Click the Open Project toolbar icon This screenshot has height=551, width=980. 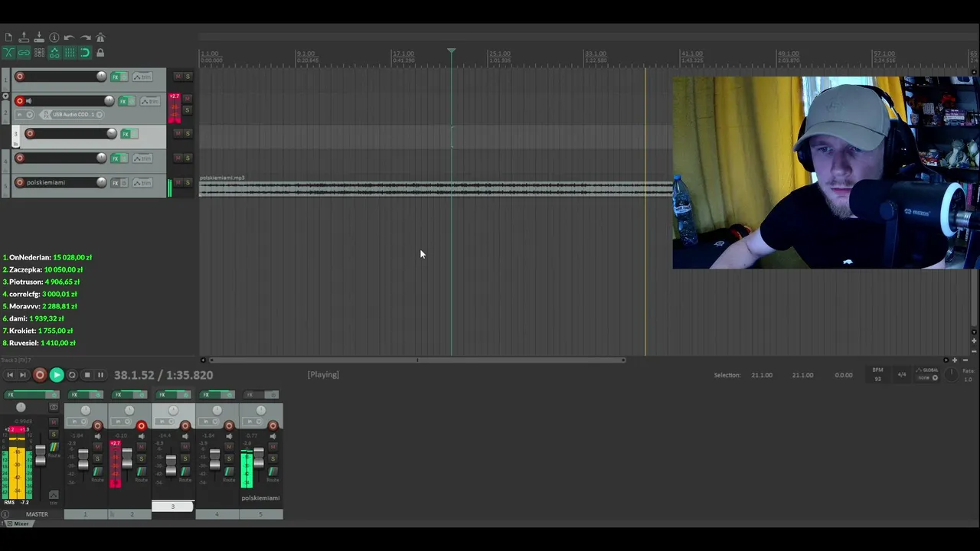[x=24, y=37]
